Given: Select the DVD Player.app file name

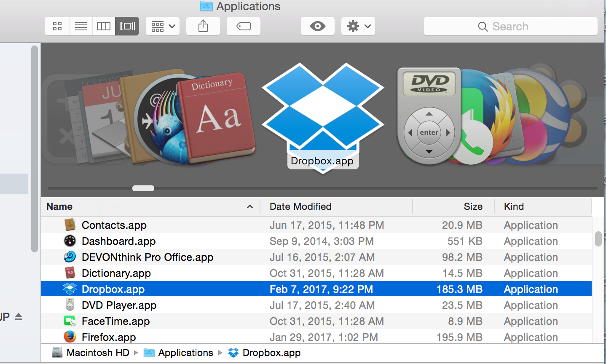Looking at the screenshot, I should tap(119, 305).
